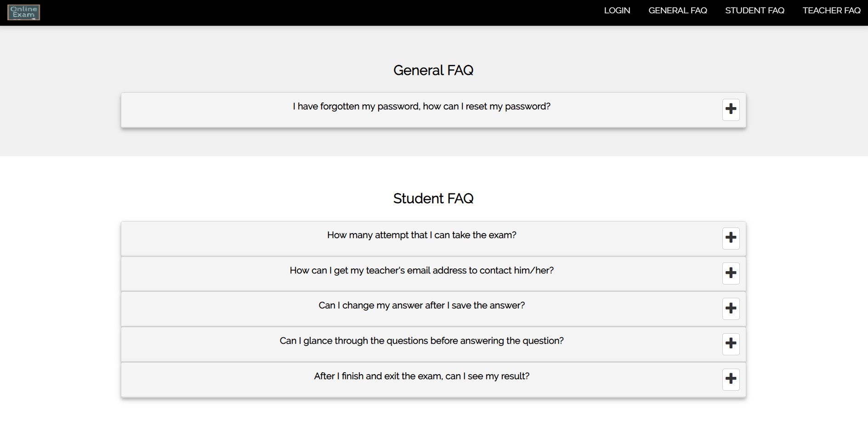Click plus icon for glance through questions
This screenshot has width=868, height=421.
coord(731,344)
